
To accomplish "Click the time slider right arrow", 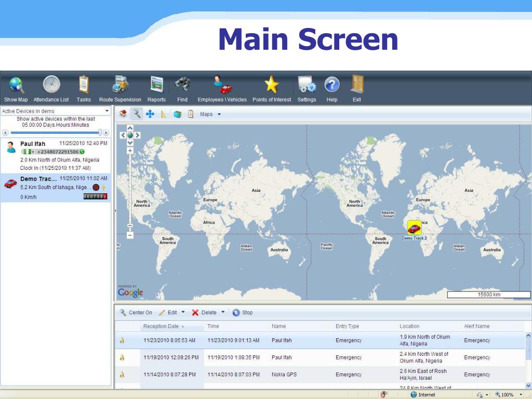I will 106,132.
